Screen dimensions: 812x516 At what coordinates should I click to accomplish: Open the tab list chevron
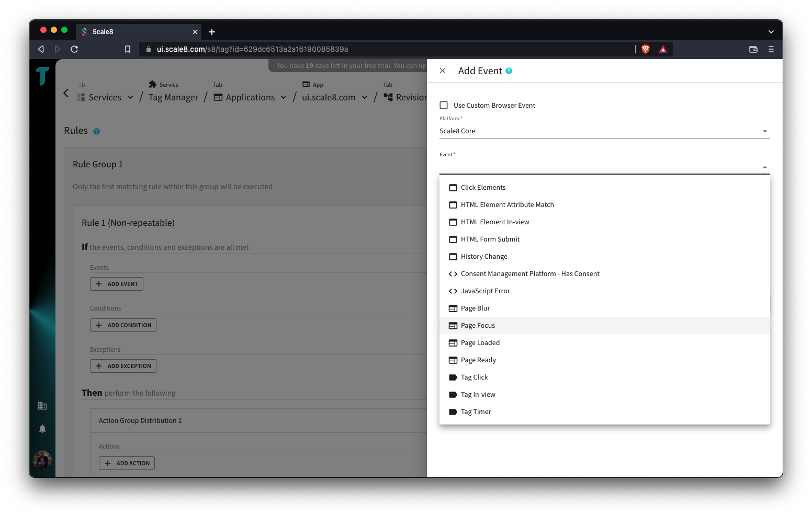point(771,32)
